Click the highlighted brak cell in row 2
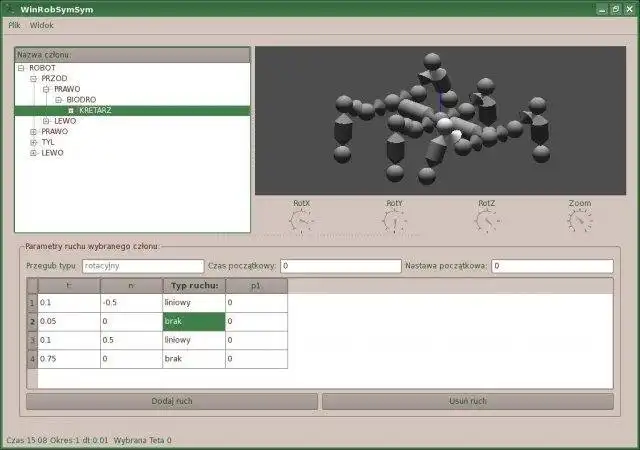 (194, 322)
